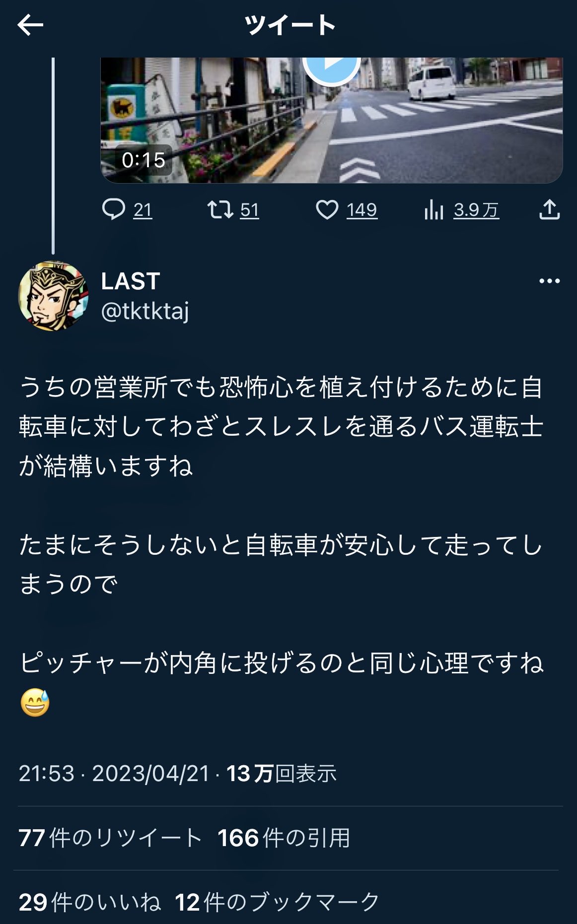Image resolution: width=577 pixels, height=924 pixels.
Task: Tap the retweet arrows icon
Action: pyautogui.click(x=220, y=210)
